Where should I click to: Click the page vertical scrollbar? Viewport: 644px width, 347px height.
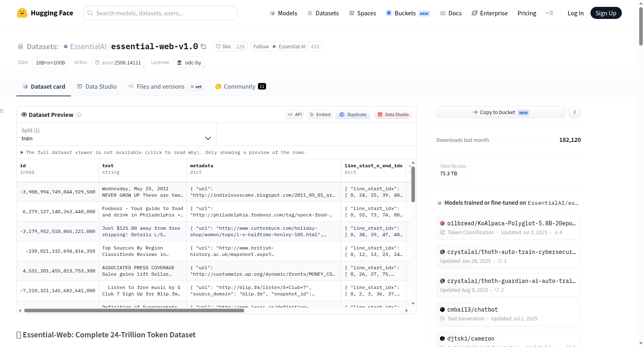[641, 26]
